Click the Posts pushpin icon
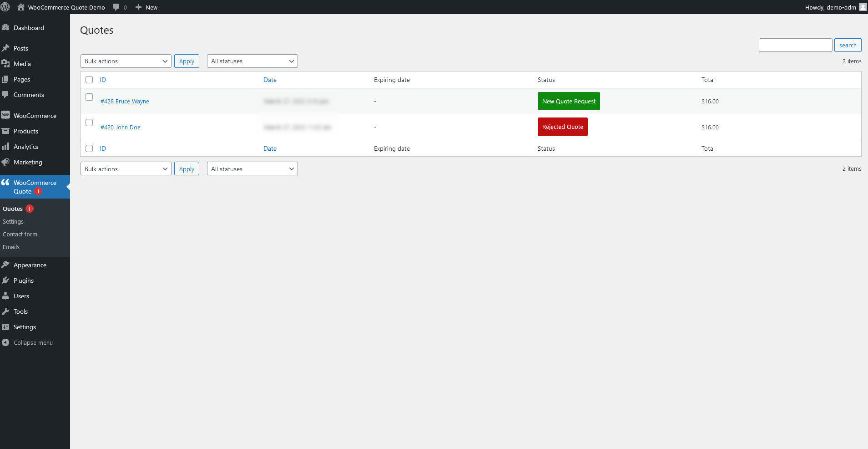The height and width of the screenshot is (449, 868). (x=5, y=48)
